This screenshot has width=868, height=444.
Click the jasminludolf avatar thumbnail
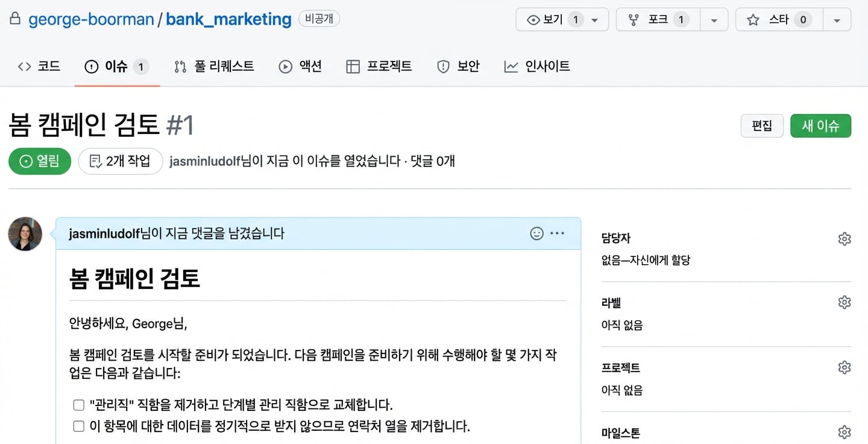click(x=25, y=234)
